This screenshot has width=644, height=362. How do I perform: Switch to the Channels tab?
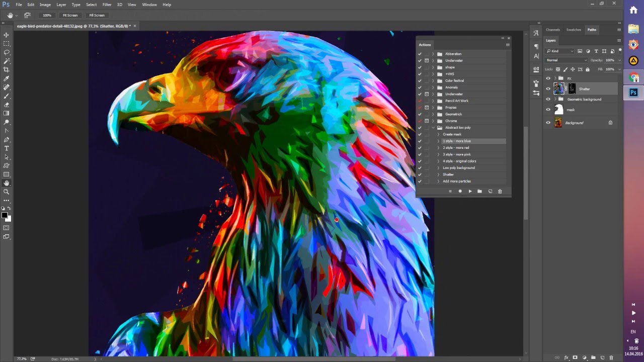[553, 30]
